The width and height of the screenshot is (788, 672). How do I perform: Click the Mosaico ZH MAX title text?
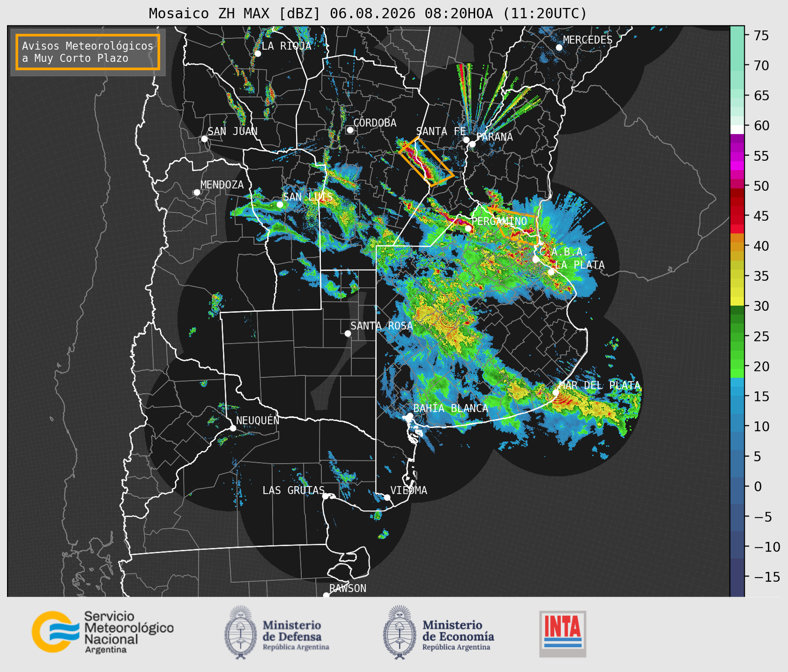tap(235, 13)
